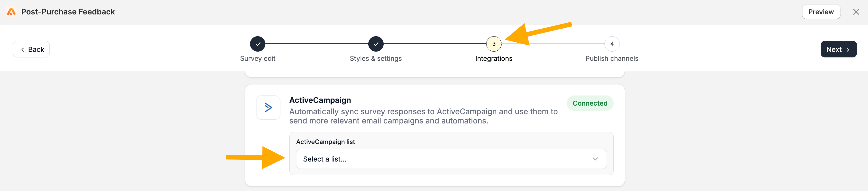
Task: Click the ActiveCampaign list label
Action: tap(326, 142)
